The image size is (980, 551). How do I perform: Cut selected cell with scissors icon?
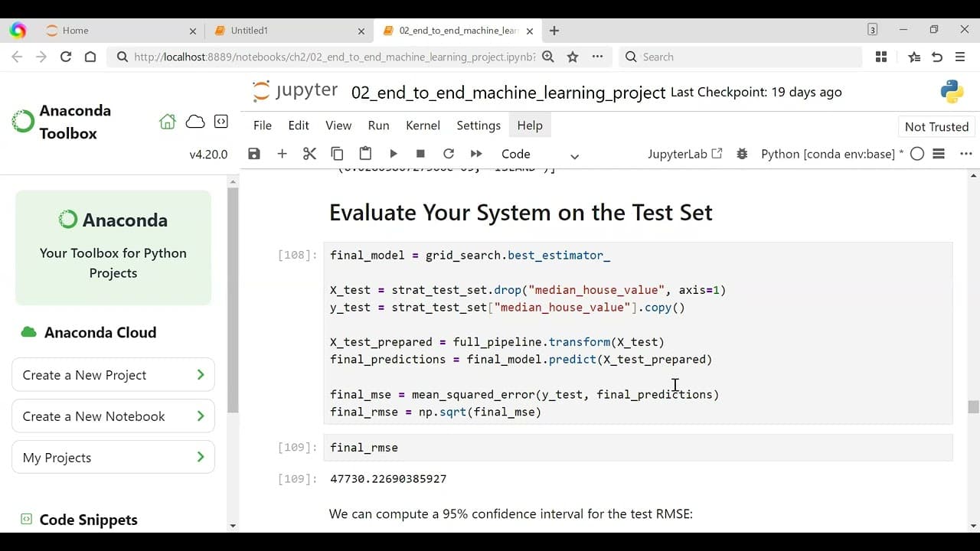point(309,154)
